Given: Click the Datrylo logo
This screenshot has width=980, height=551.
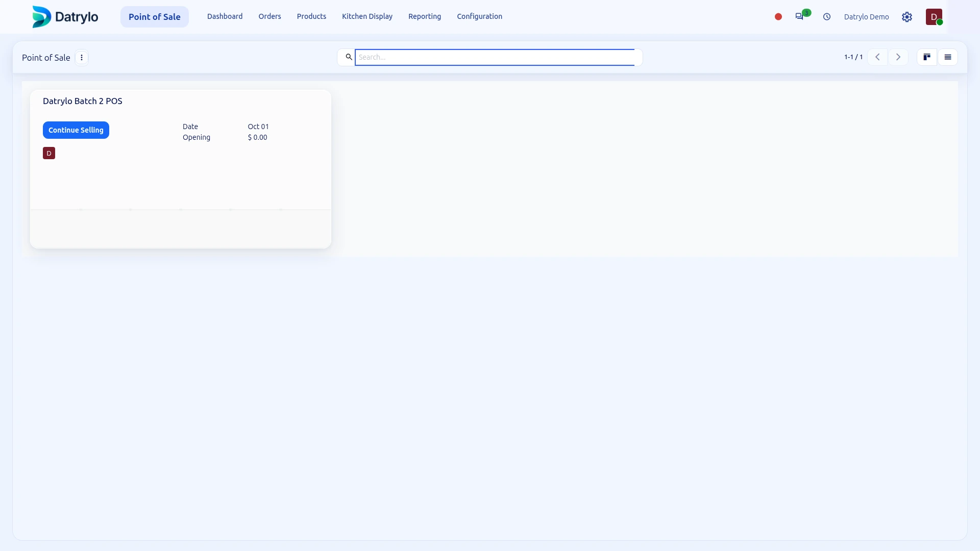Looking at the screenshot, I should 65,17.
